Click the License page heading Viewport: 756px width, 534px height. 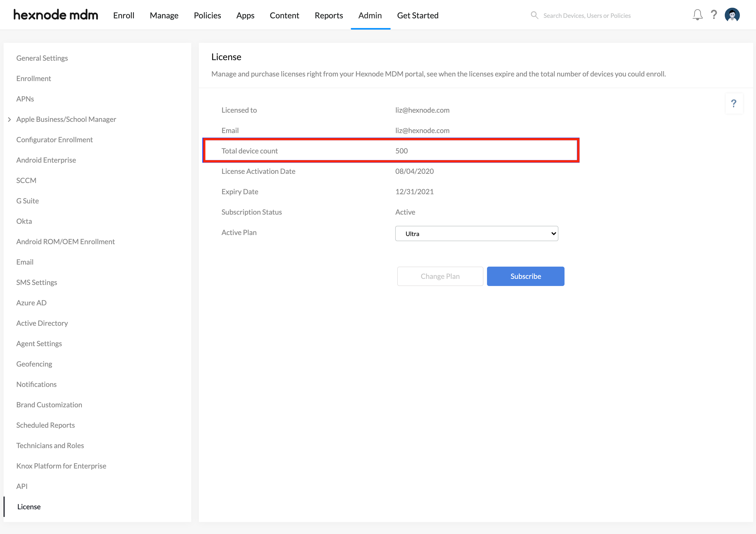pyautogui.click(x=226, y=57)
